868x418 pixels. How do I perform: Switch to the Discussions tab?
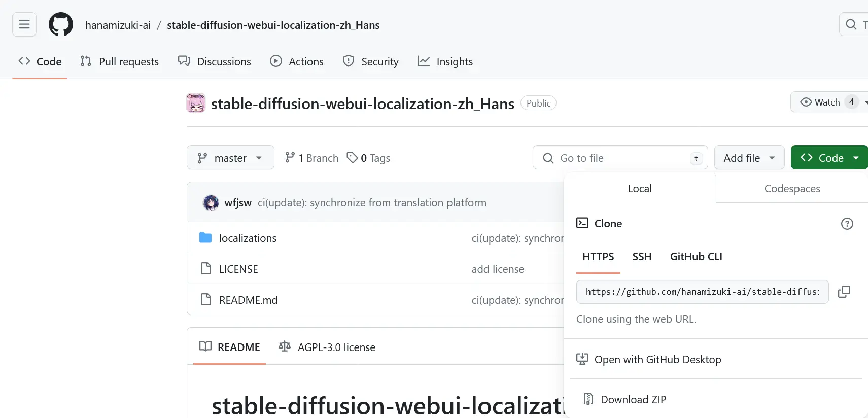coord(214,61)
